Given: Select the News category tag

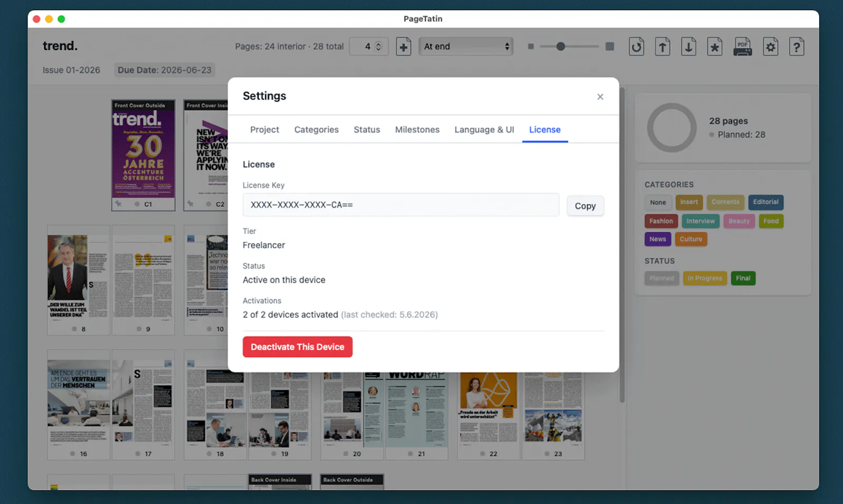Looking at the screenshot, I should tap(658, 239).
